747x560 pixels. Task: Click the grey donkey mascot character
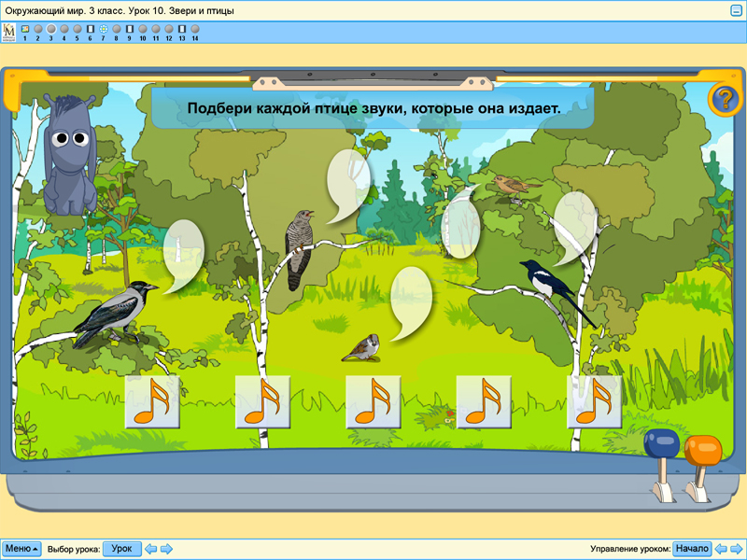click(70, 154)
